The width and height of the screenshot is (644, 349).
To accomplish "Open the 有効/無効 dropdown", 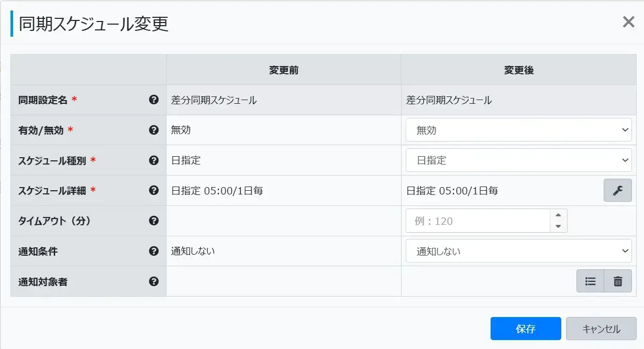I will coord(518,130).
